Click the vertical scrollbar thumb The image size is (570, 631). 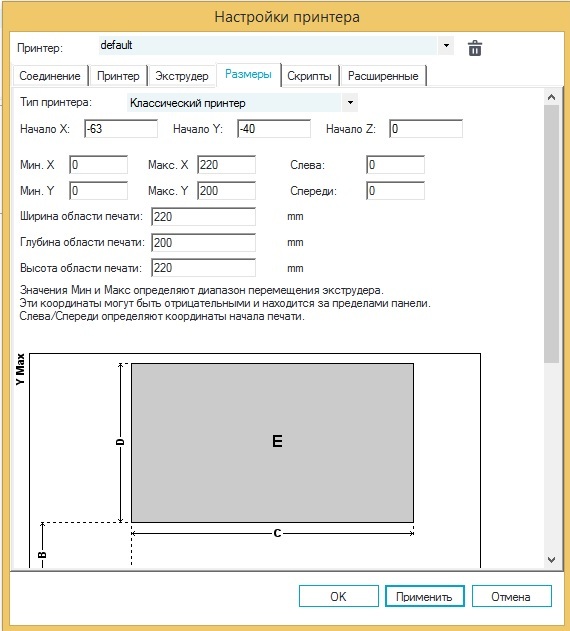pos(551,234)
